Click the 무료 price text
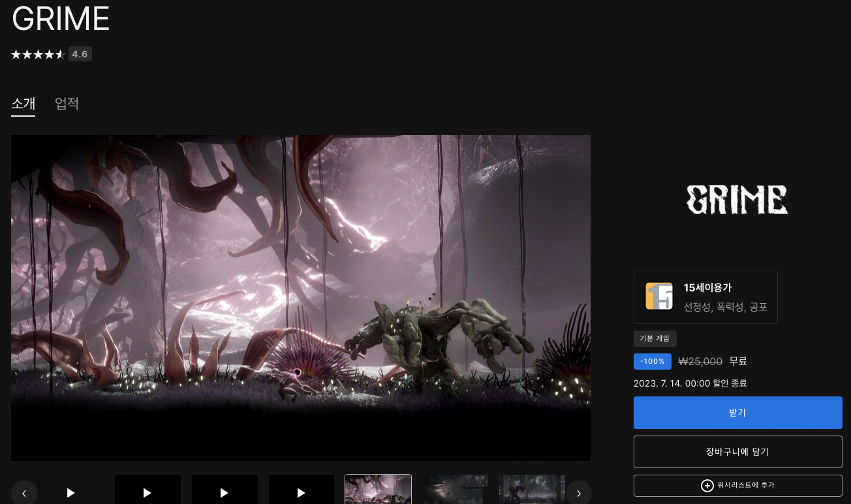851x504 pixels. coord(738,361)
